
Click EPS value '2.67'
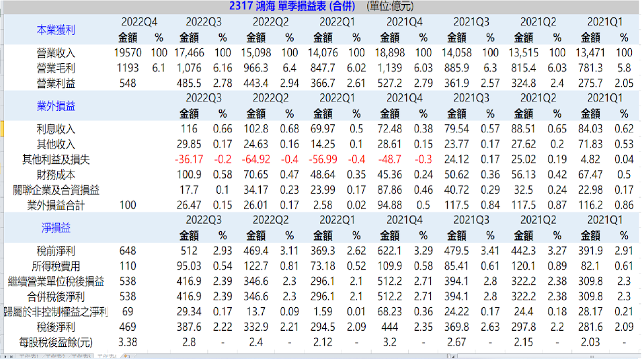click(456, 342)
